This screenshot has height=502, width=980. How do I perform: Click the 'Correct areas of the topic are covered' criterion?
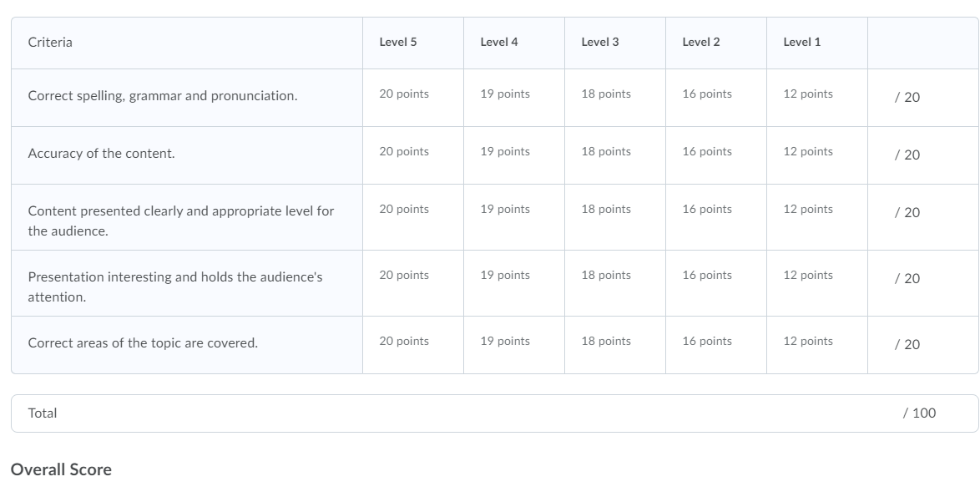143,343
